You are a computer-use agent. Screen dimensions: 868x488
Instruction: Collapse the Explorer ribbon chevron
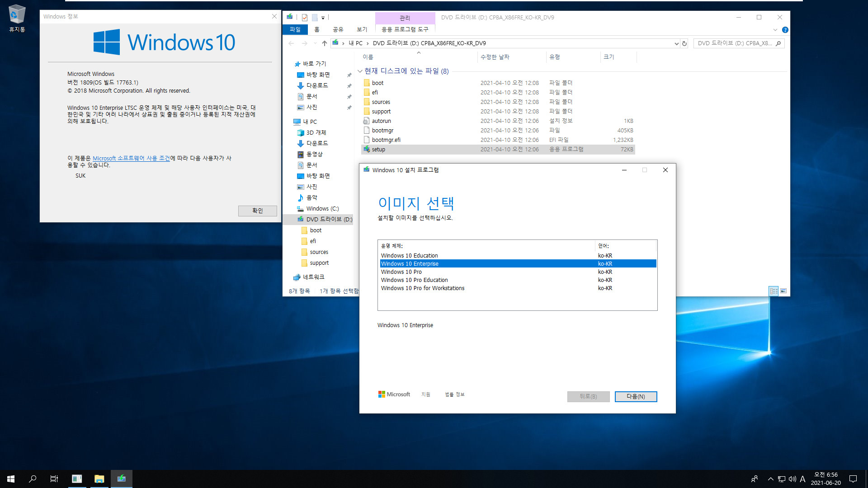(775, 30)
